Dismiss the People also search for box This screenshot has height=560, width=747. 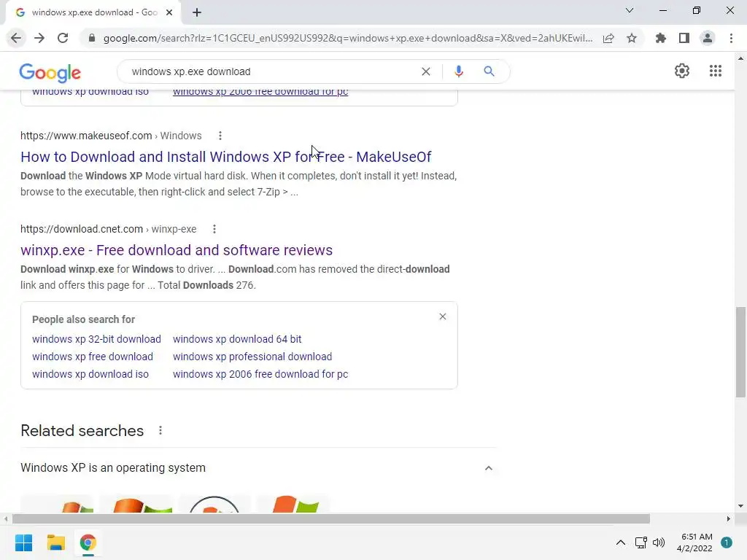[x=443, y=316]
